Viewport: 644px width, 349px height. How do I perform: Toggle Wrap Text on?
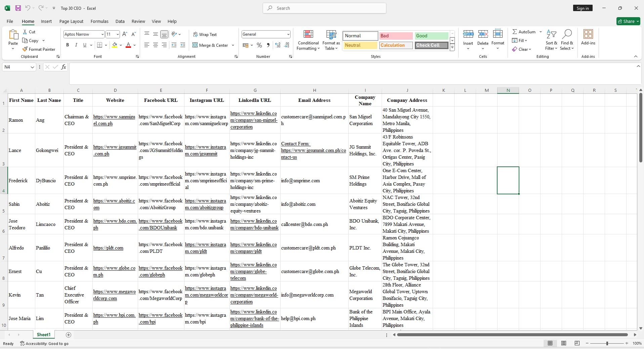tap(205, 34)
